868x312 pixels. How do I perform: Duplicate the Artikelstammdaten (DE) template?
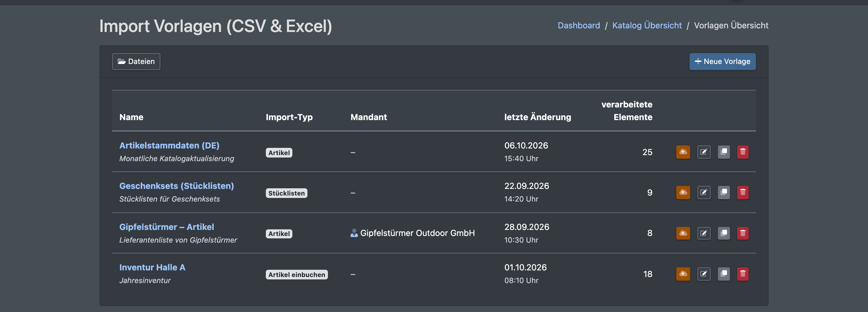point(723,152)
